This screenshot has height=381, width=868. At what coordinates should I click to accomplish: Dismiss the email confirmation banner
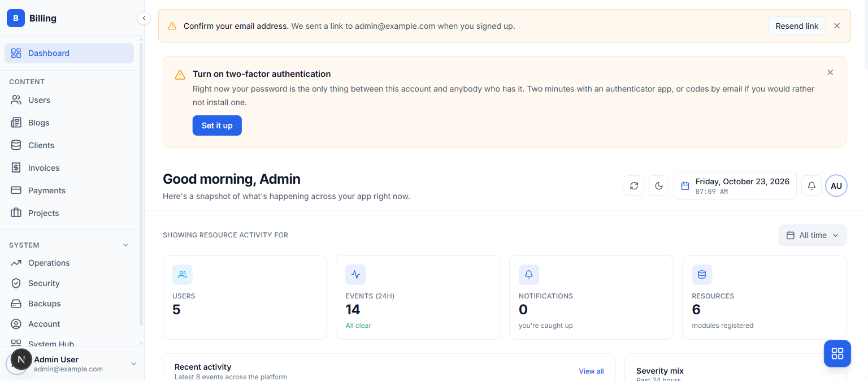(x=837, y=26)
